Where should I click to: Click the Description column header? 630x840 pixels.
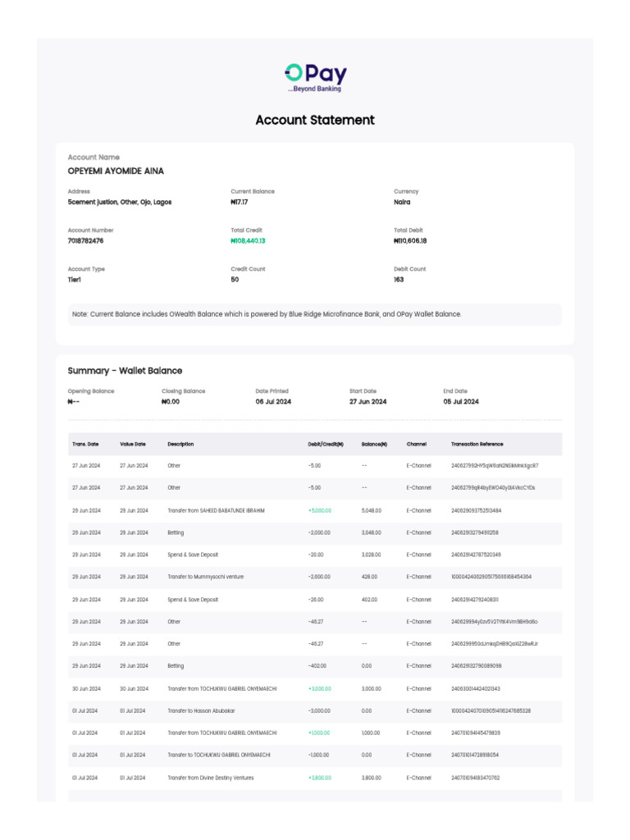click(x=180, y=444)
